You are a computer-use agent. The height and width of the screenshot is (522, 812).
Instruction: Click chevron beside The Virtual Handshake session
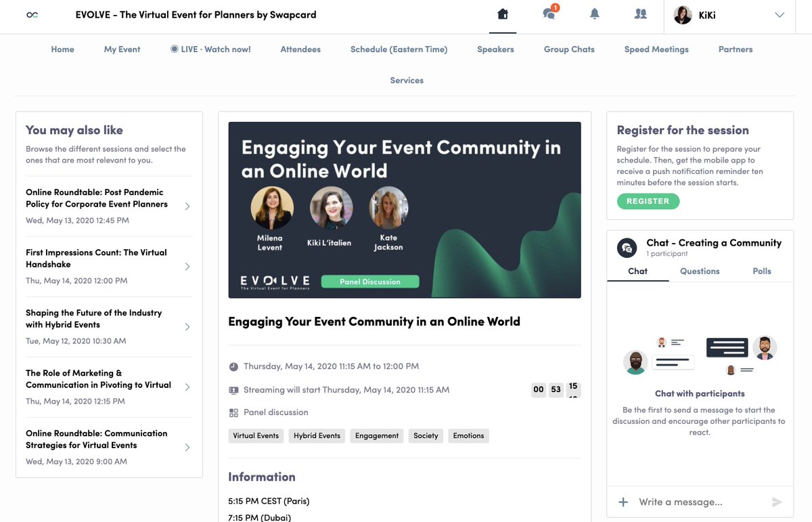pos(187,267)
